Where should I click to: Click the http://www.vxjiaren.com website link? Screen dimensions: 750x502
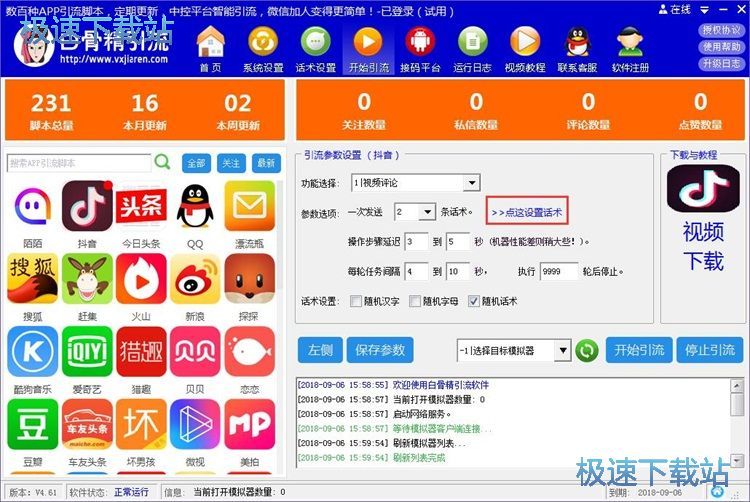click(x=114, y=59)
